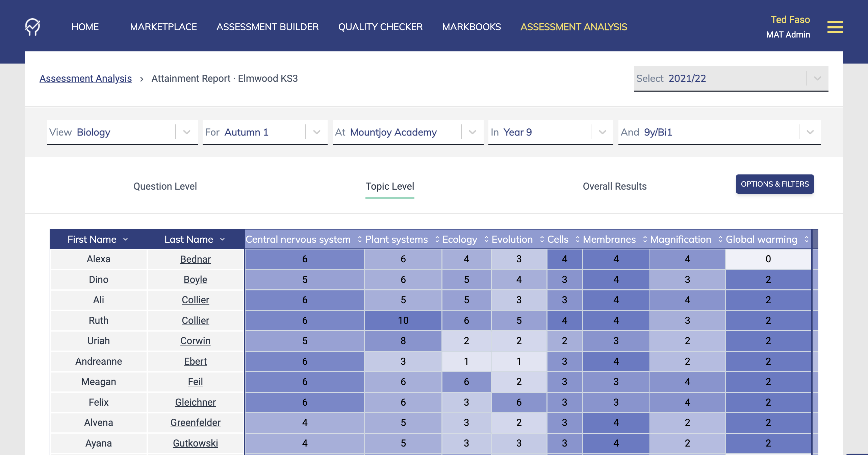Open the Options & Filters panel

tap(775, 184)
